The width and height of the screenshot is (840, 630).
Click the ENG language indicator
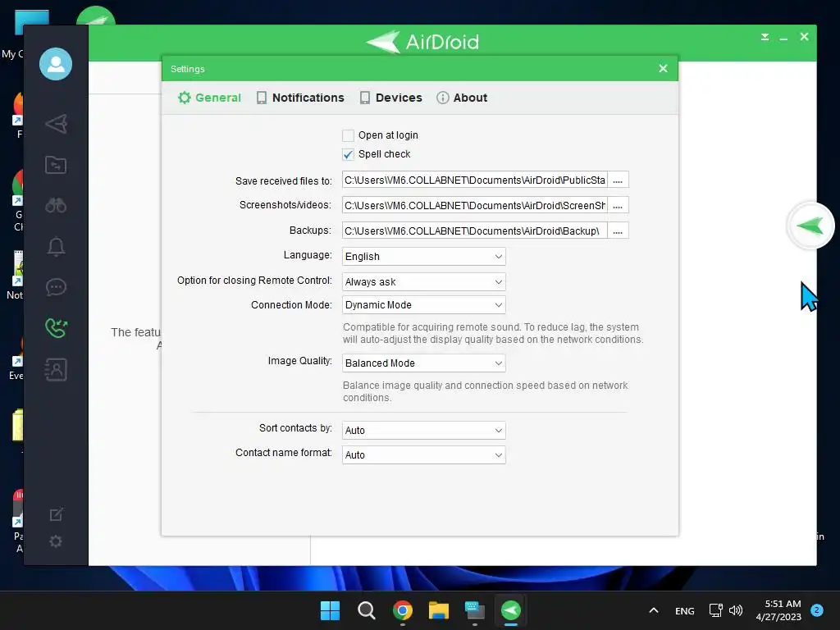pyautogui.click(x=685, y=610)
